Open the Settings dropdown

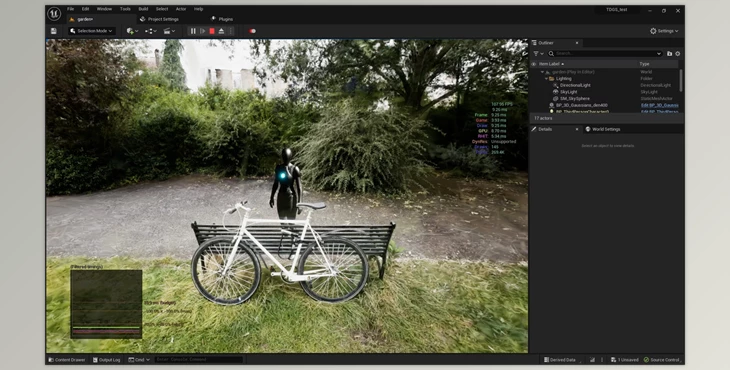664,31
